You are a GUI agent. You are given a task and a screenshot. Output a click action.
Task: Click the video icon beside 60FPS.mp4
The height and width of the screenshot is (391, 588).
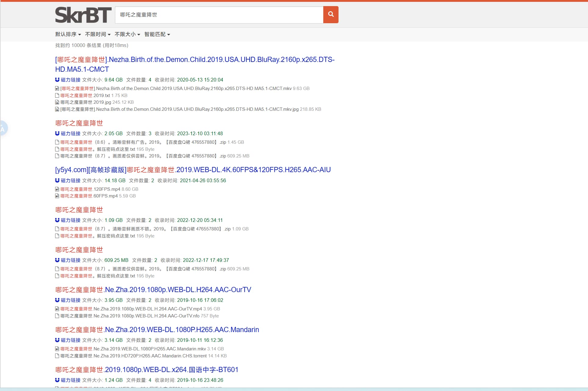coord(57,196)
